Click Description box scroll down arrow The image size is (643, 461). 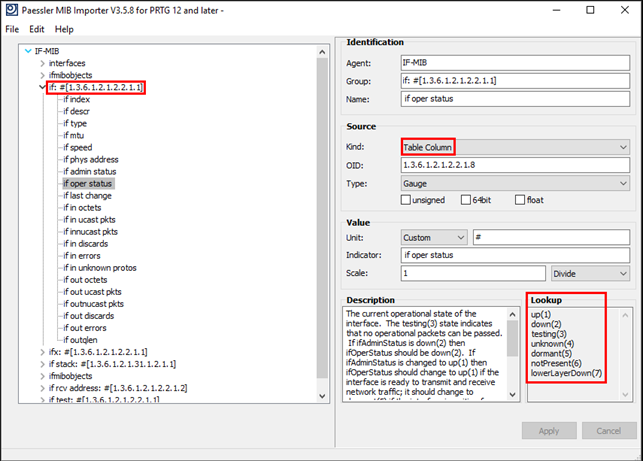click(x=513, y=395)
